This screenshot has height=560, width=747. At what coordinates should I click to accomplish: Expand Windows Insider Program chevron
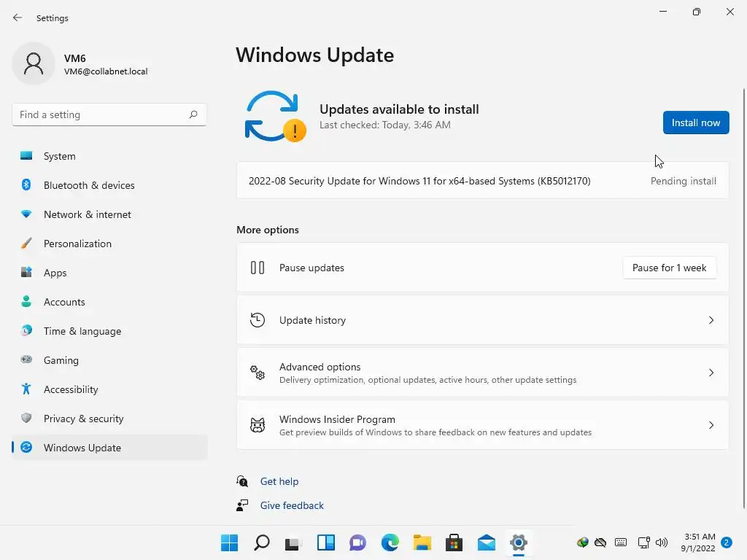tap(711, 425)
